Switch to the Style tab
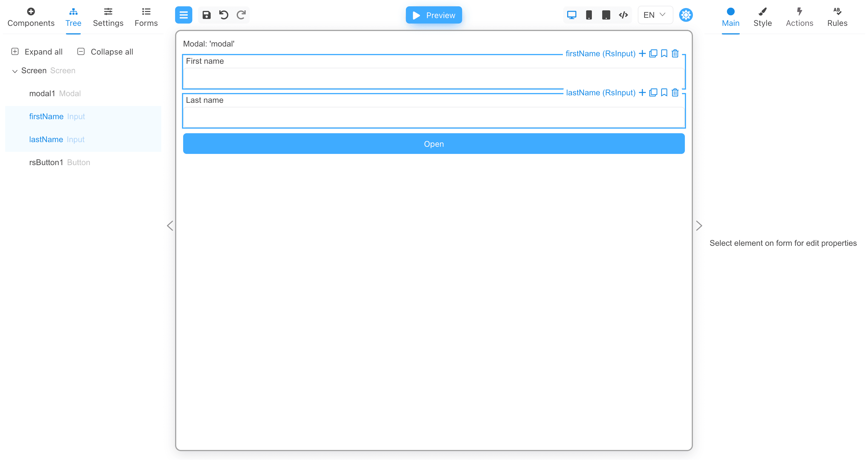The width and height of the screenshot is (868, 460). [x=763, y=17]
